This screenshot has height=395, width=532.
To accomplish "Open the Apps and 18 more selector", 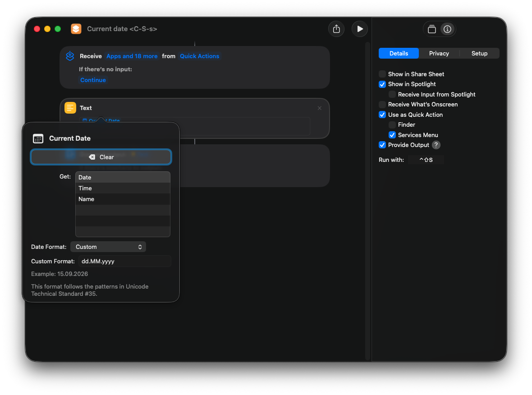I will (x=132, y=56).
